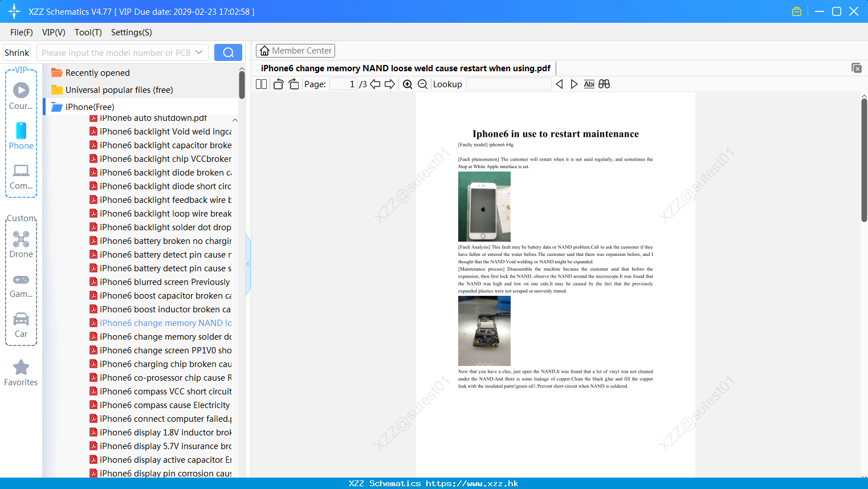Open the VIP(V) menu
The image size is (868, 489).
tap(54, 32)
